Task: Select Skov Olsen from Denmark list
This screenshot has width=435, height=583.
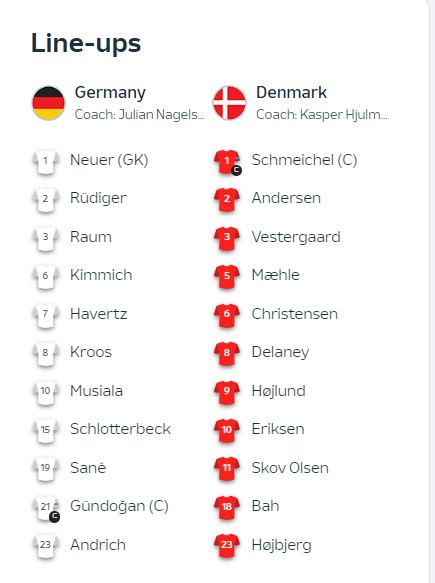Action: 290,468
